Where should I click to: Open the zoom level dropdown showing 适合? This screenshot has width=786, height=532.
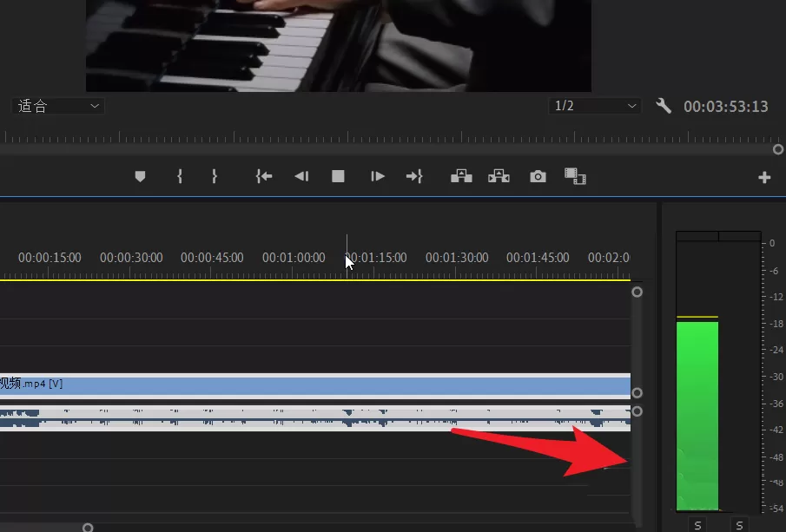point(57,106)
